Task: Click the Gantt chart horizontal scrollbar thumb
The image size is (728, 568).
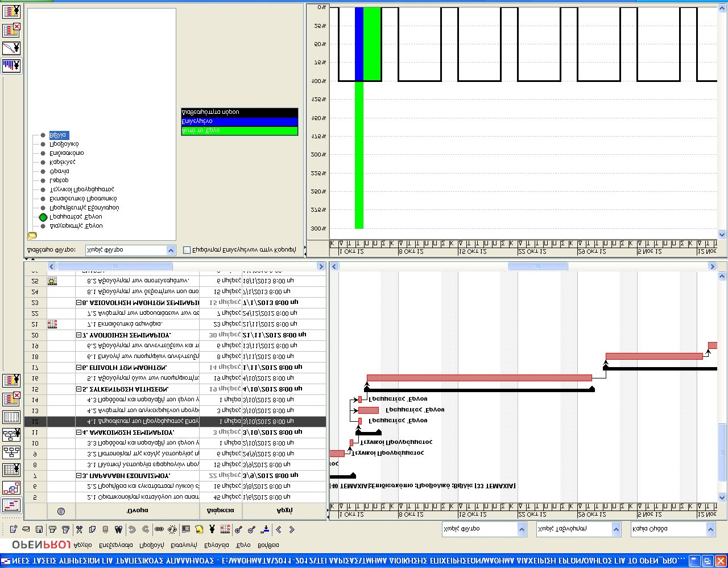Action: click(x=537, y=266)
